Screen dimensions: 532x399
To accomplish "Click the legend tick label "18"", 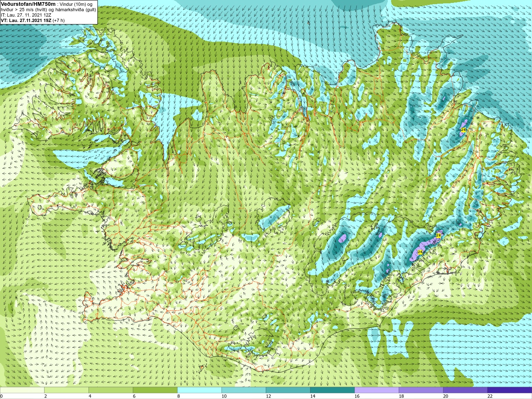I will pos(401,396).
